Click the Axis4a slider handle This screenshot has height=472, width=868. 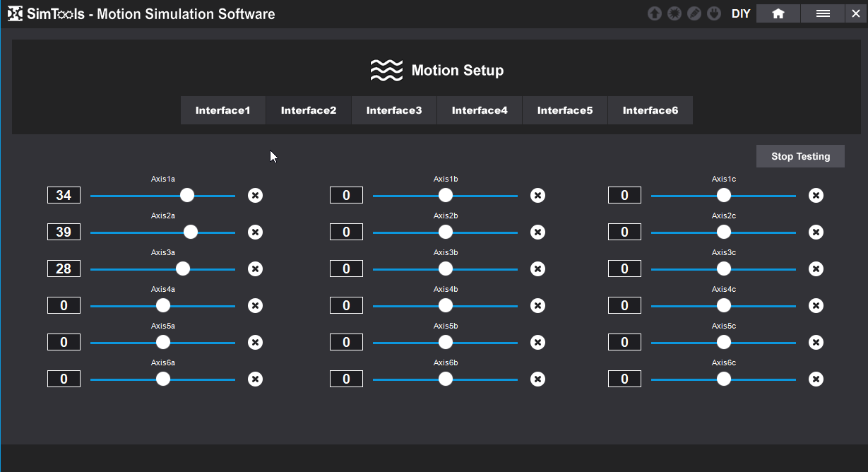[x=163, y=305]
